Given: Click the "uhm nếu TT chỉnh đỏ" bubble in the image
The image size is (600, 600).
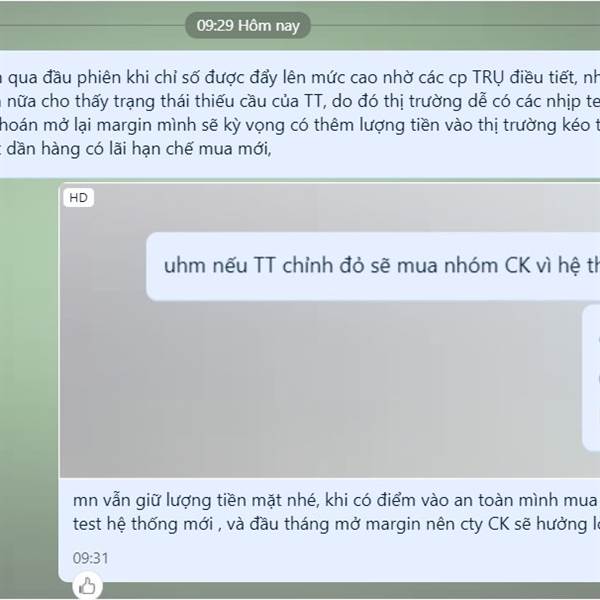Looking at the screenshot, I should coord(373,266).
